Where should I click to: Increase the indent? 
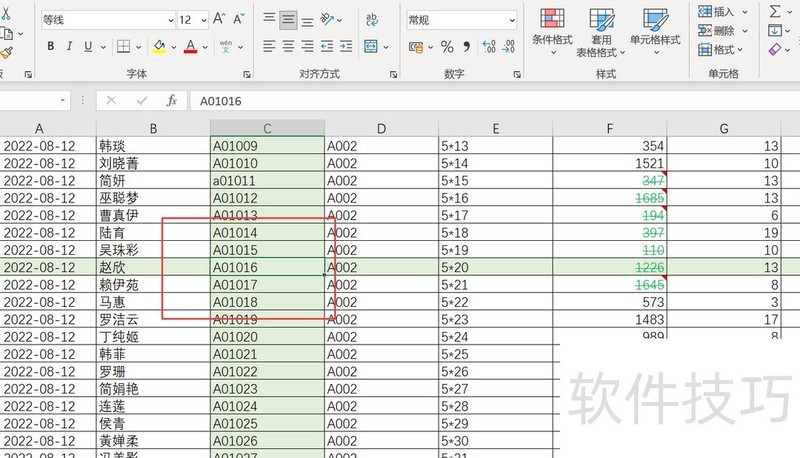346,46
